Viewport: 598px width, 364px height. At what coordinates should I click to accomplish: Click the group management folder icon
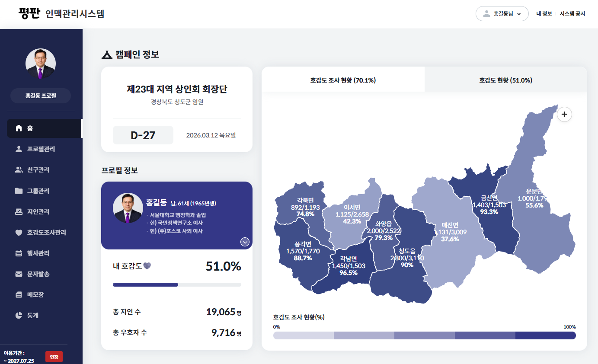(19, 191)
